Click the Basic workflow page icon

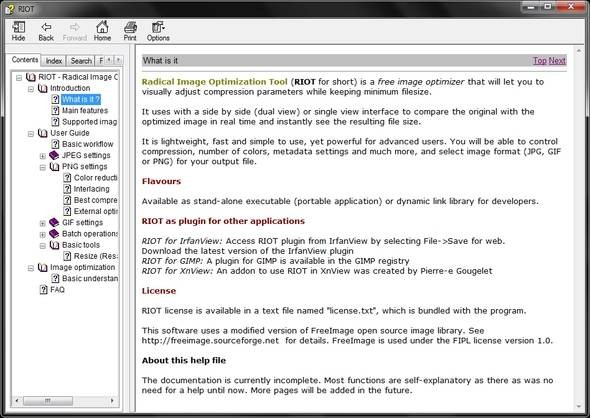[x=55, y=144]
